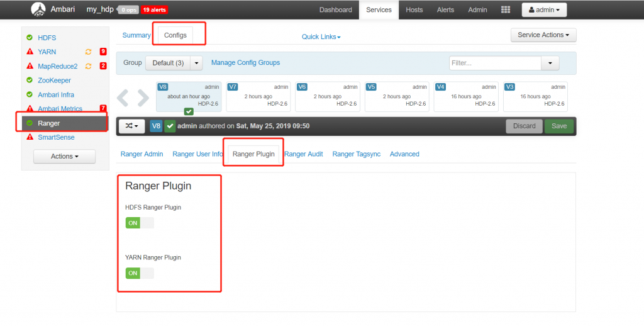This screenshot has width=644, height=326.
Task: Go to previous config versions arrow
Action: coord(123,98)
